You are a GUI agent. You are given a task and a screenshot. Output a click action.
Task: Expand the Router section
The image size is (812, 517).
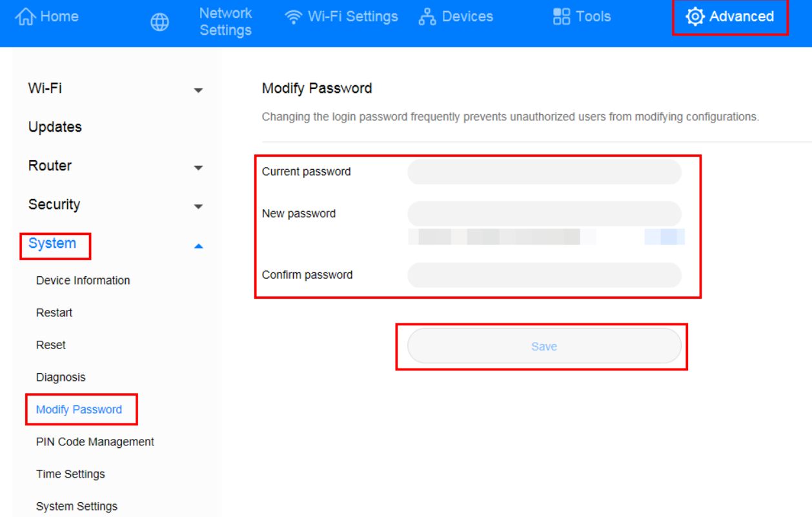coord(198,168)
